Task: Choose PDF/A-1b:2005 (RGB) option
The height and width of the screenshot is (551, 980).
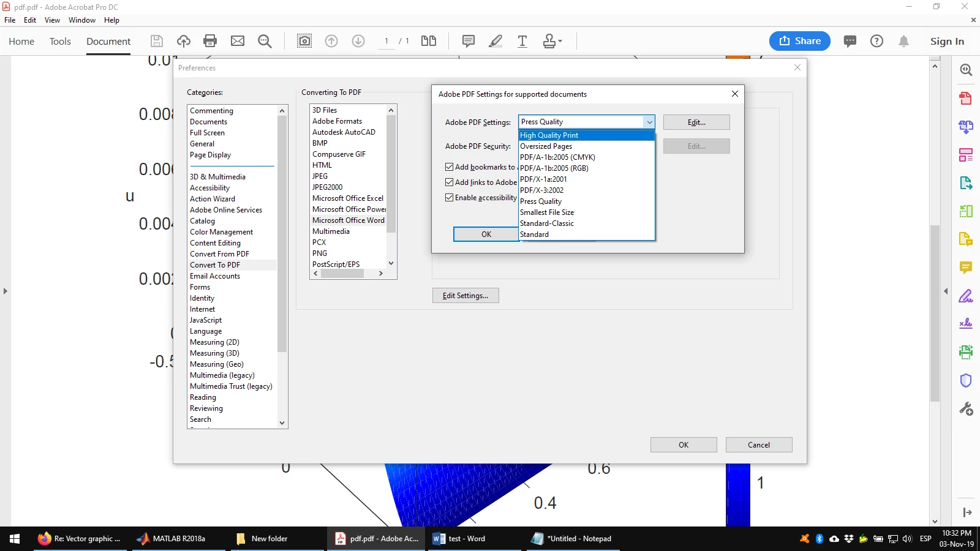Action: [x=587, y=168]
